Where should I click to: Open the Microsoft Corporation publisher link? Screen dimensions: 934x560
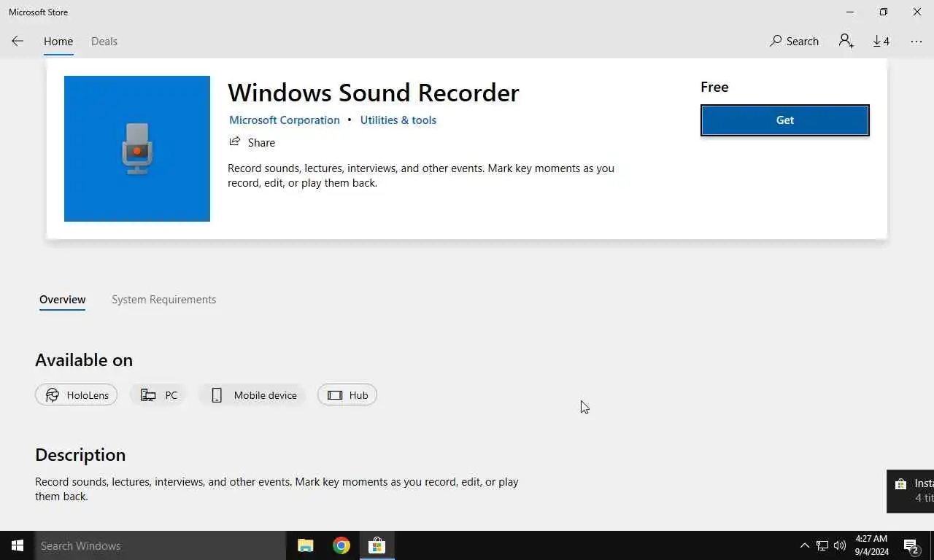pos(285,120)
